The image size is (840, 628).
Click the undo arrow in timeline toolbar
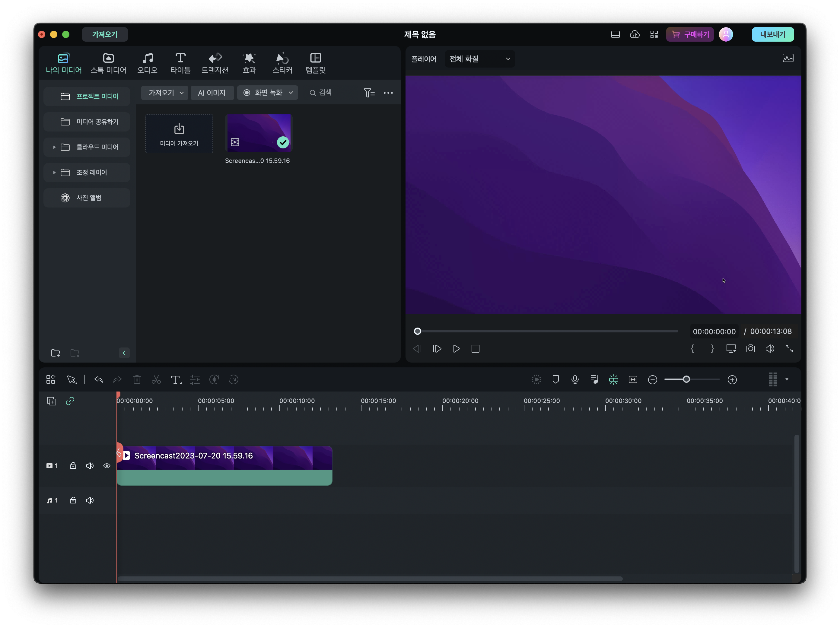click(99, 379)
